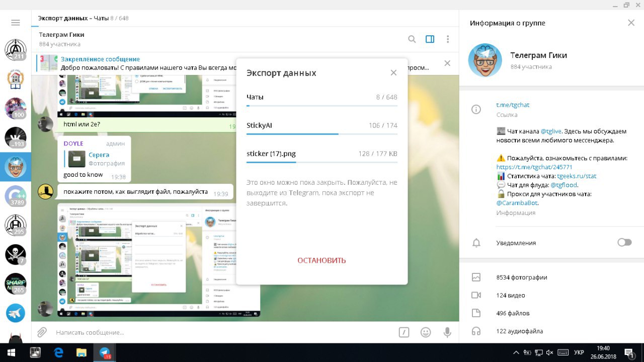Image resolution: width=644 pixels, height=362 pixels.
Task: Open File Explorer from taskbar
Action: click(82, 352)
